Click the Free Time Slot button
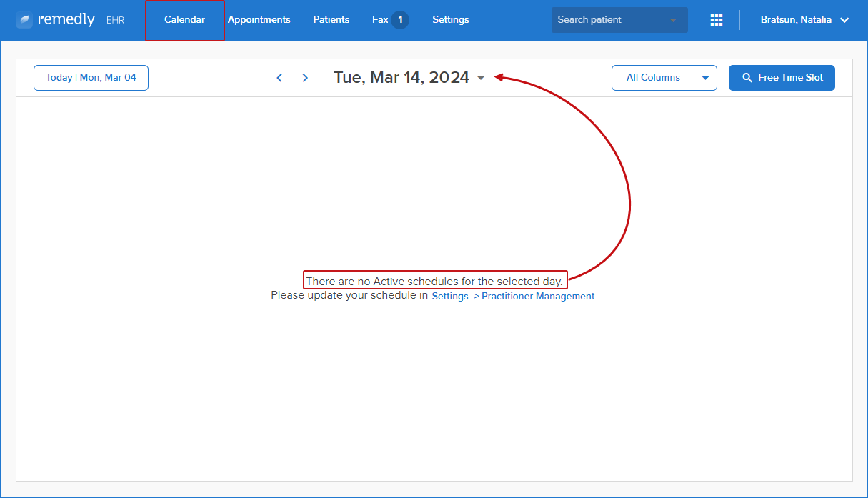 click(782, 78)
